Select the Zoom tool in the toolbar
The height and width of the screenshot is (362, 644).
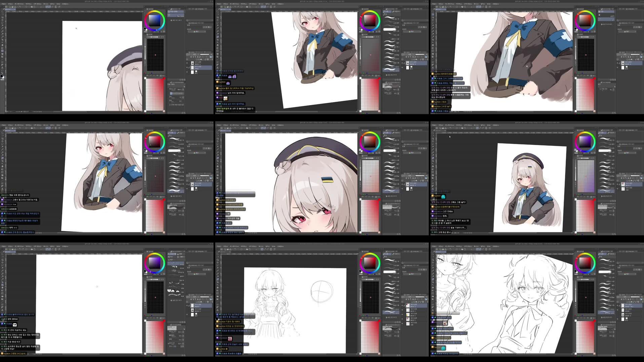2,11
